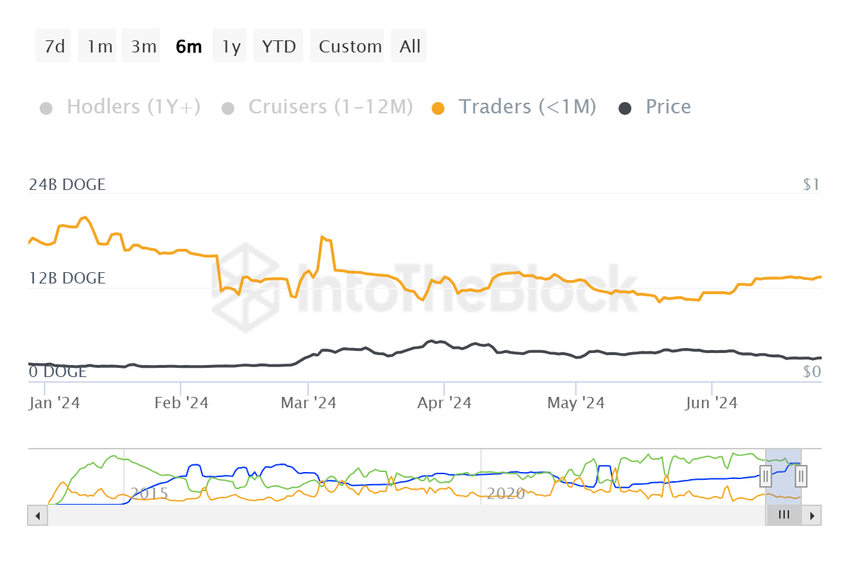Screen dimensions: 850x567
Task: Select the 7d time range
Action: tap(54, 47)
